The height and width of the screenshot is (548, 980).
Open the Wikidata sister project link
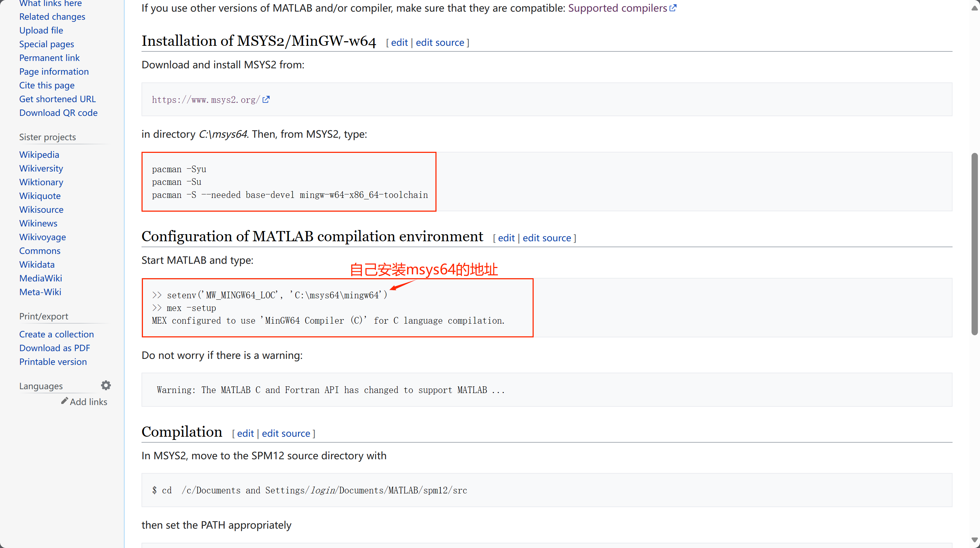click(37, 264)
